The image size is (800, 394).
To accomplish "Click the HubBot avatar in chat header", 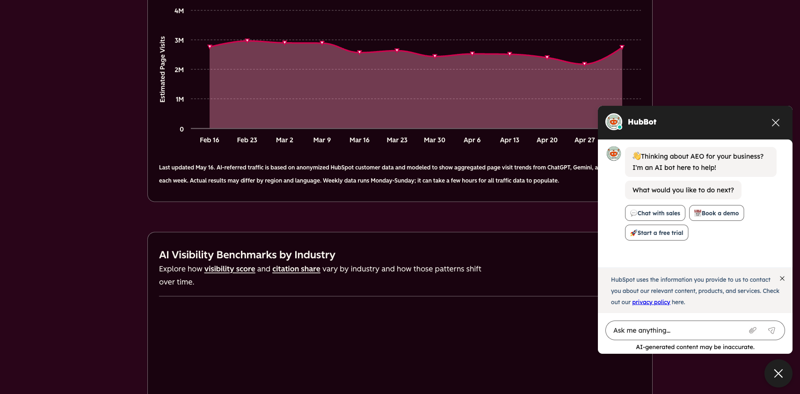I will point(613,122).
